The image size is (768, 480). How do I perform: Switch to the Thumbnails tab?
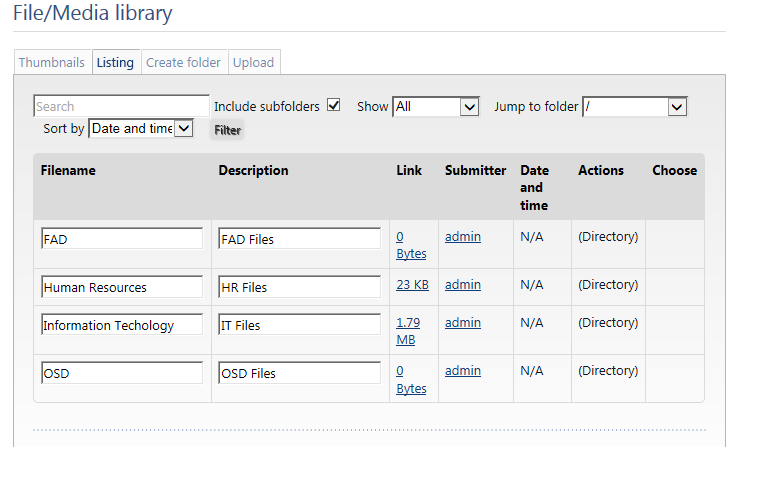52,62
